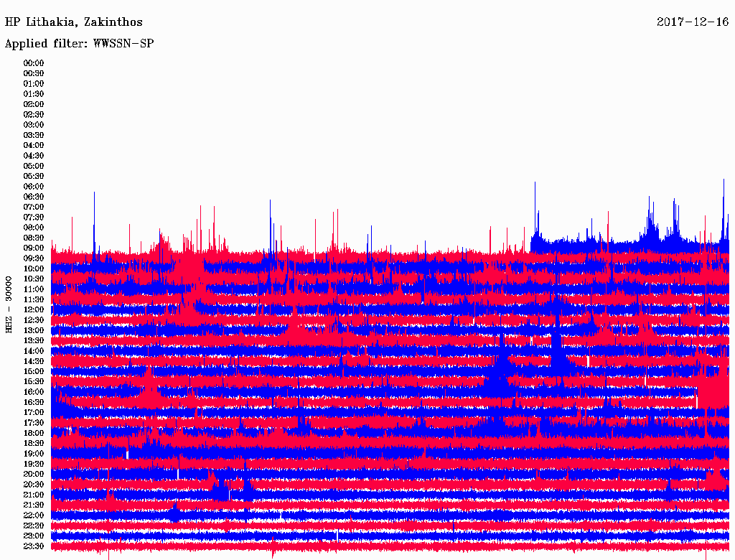735x560 pixels.
Task: Select the 12:00 time label
Action: pyautogui.click(x=34, y=309)
